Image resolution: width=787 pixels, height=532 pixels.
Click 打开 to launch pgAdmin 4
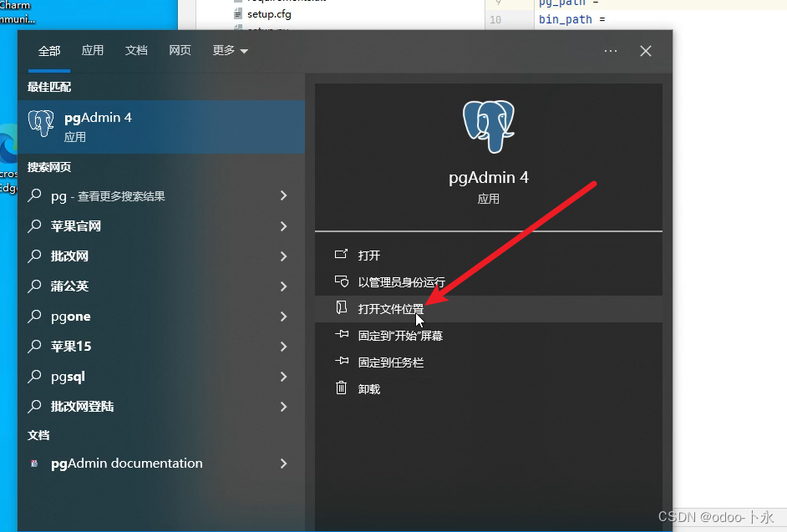tap(489, 255)
